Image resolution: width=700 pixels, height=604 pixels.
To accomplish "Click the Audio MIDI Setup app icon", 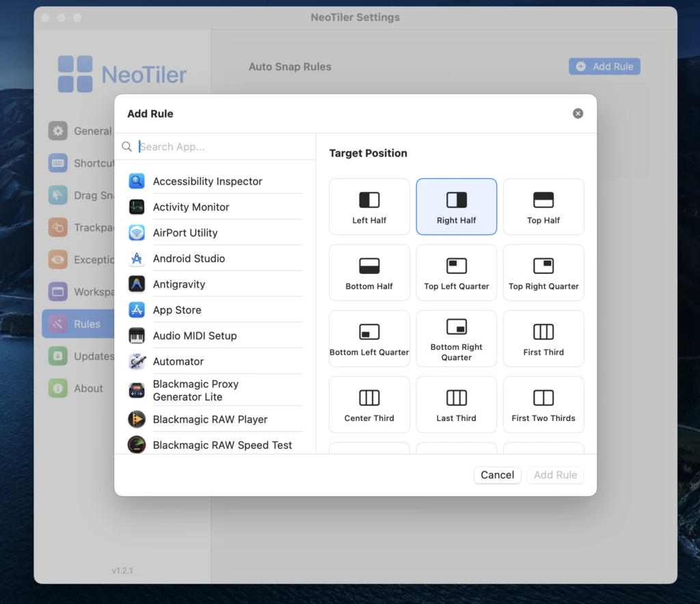I will click(137, 335).
